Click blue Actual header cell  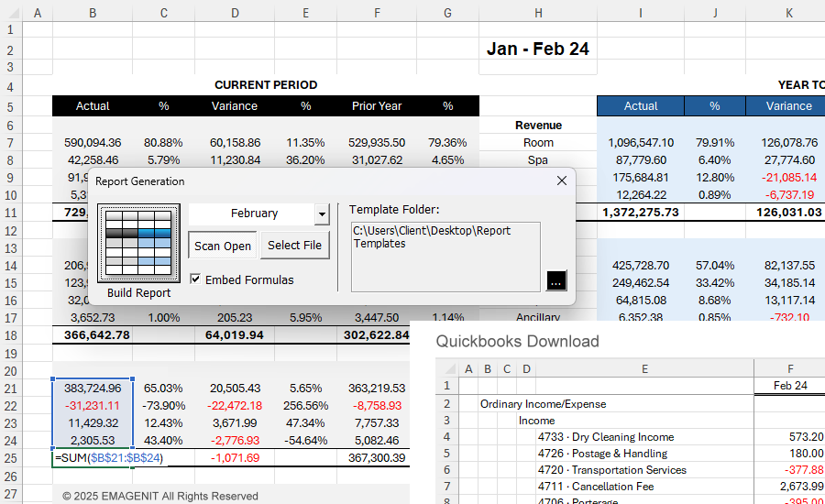tap(641, 105)
